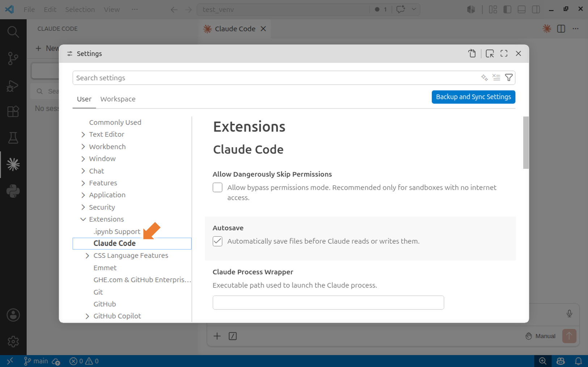Viewport: 588px width, 367px height.
Task: Expand the Features settings section
Action: 83,183
